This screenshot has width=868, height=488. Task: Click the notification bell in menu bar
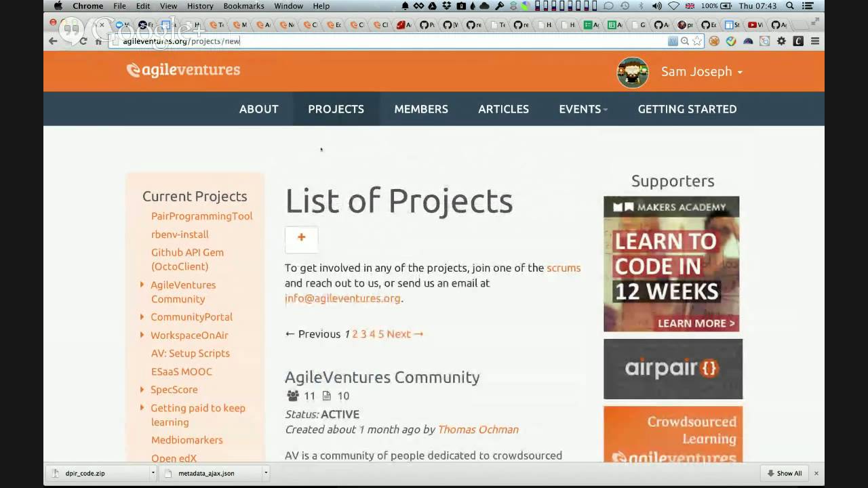coord(406,6)
